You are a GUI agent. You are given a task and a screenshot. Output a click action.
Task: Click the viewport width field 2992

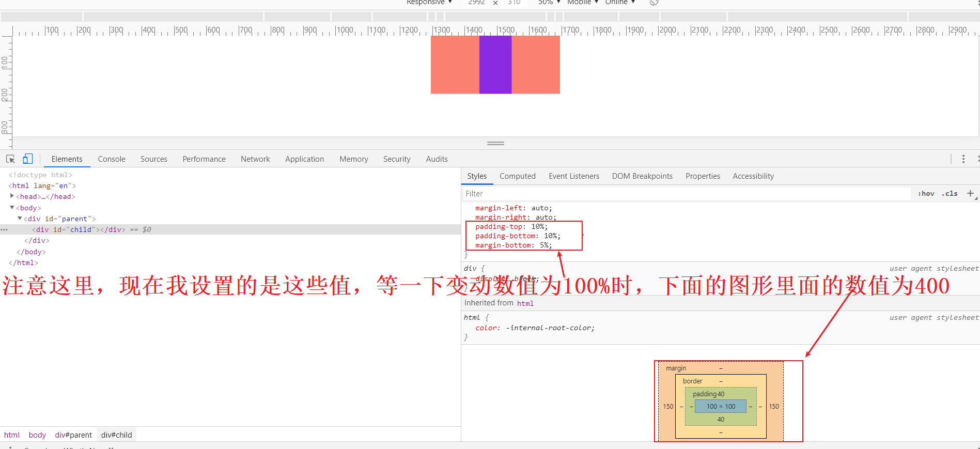[476, 2]
